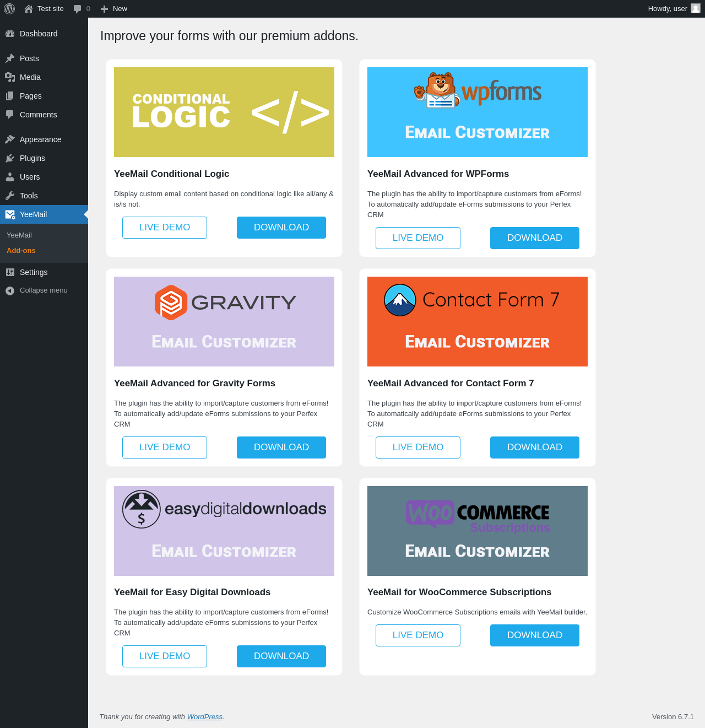Image resolution: width=705 pixels, height=728 pixels.
Task: Click the Appearance paintbrush icon
Action: point(10,139)
